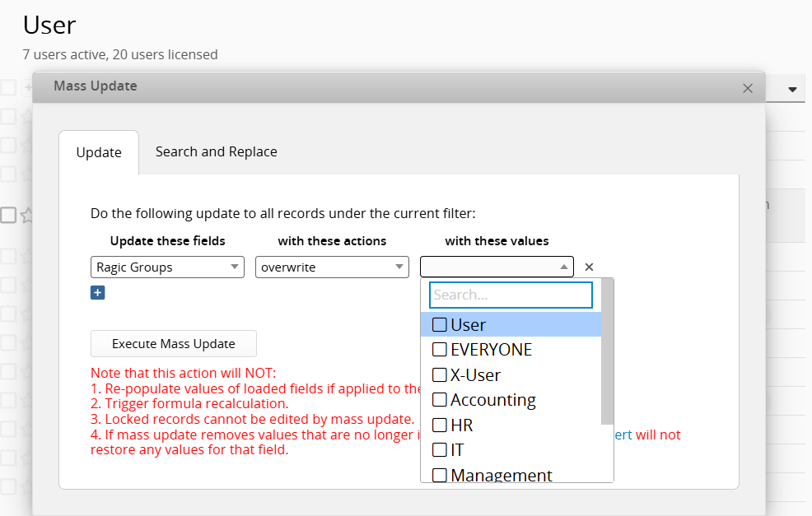This screenshot has width=812, height=516.
Task: Click the star icon behind dialog's left edge
Action: [27, 215]
